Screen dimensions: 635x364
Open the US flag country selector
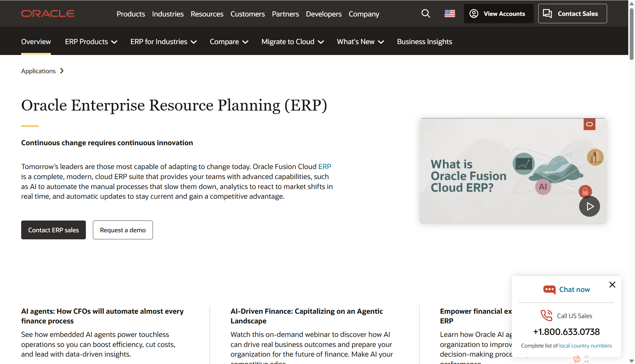(x=449, y=14)
